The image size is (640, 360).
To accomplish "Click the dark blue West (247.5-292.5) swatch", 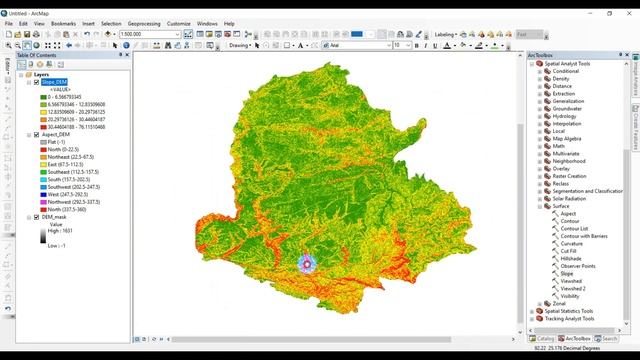I will coord(43,195).
